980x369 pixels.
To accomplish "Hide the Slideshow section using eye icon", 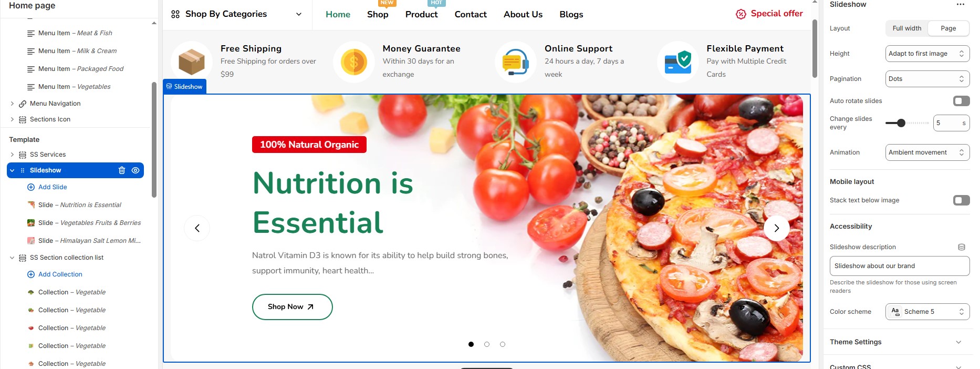I will pyautogui.click(x=135, y=170).
